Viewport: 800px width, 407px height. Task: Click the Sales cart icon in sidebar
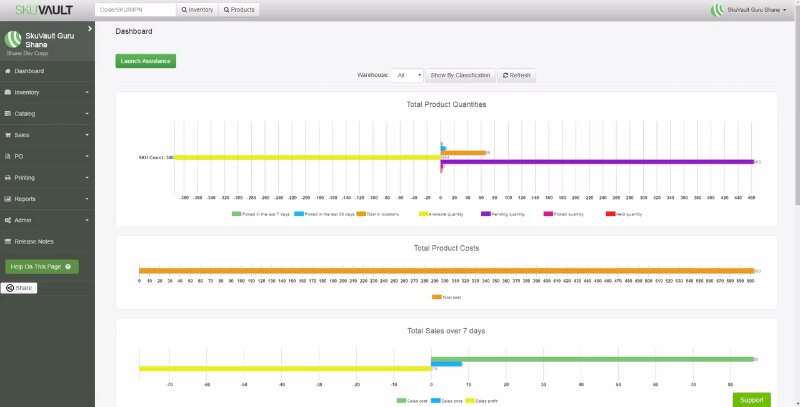[8, 135]
